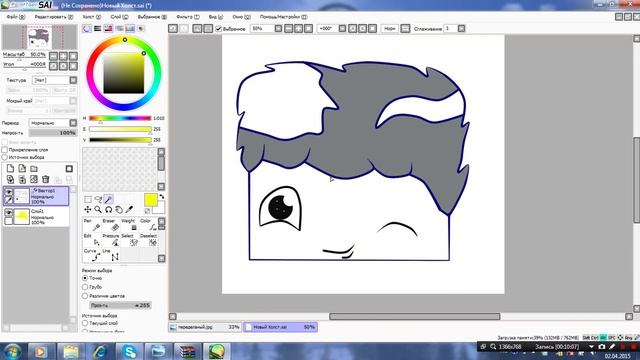Select the Различие цветов mode

click(x=85, y=296)
